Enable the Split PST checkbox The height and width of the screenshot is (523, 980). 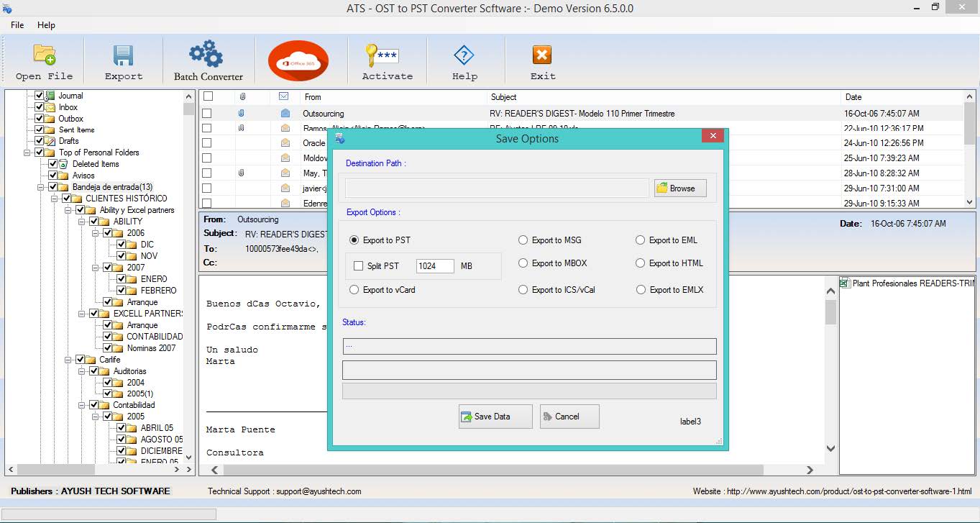tap(357, 265)
